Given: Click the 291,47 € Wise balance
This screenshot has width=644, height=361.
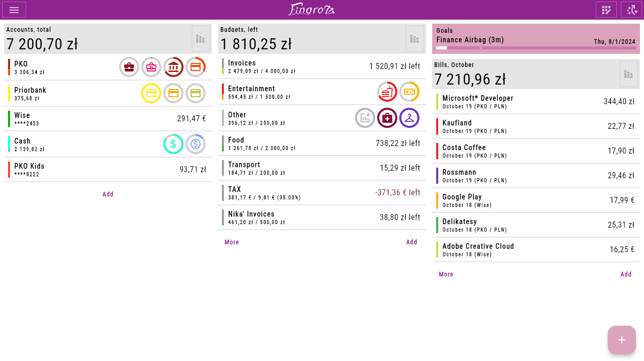Looking at the screenshot, I should [x=192, y=119].
